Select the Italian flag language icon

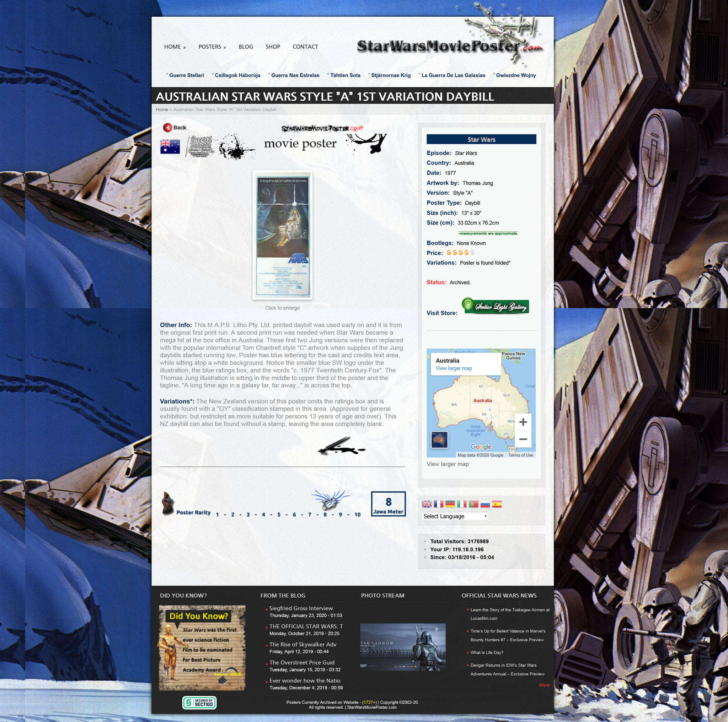click(462, 504)
